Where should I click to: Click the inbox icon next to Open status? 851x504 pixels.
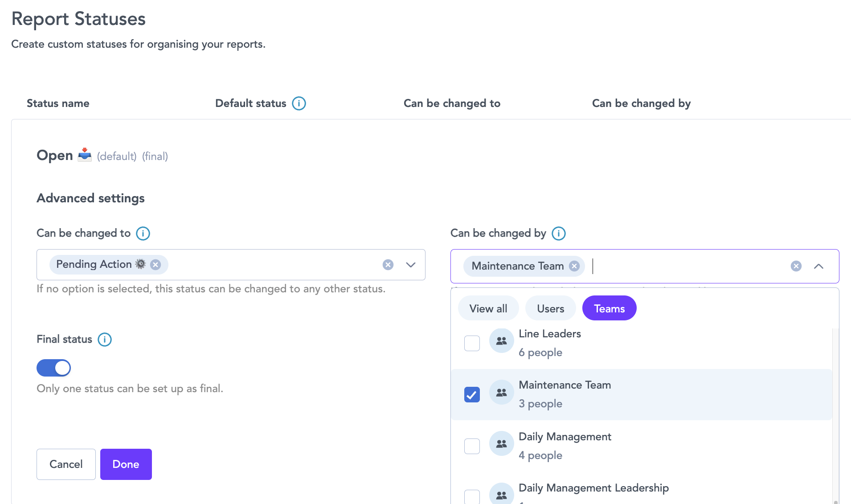(84, 155)
